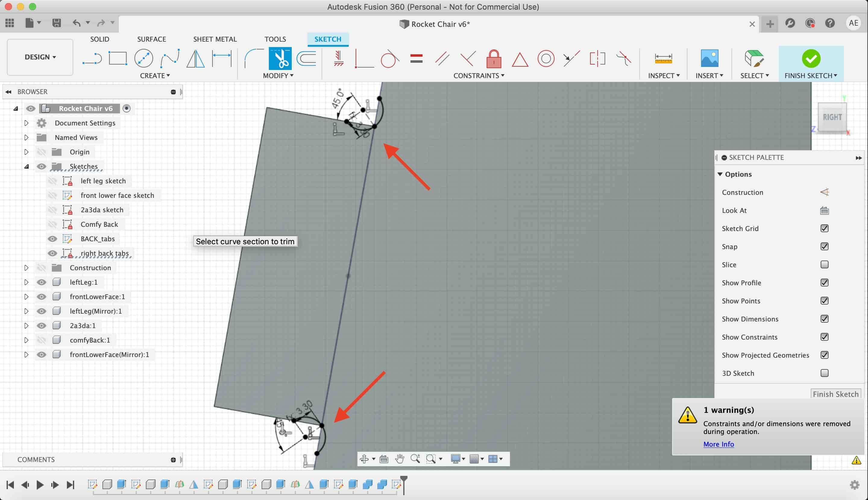The width and height of the screenshot is (868, 500).
Task: Open the More Info warning link
Action: [718, 444]
